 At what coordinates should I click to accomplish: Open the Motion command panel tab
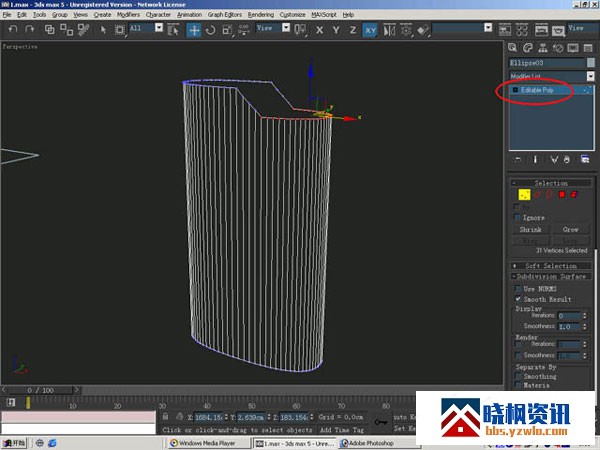pos(558,48)
